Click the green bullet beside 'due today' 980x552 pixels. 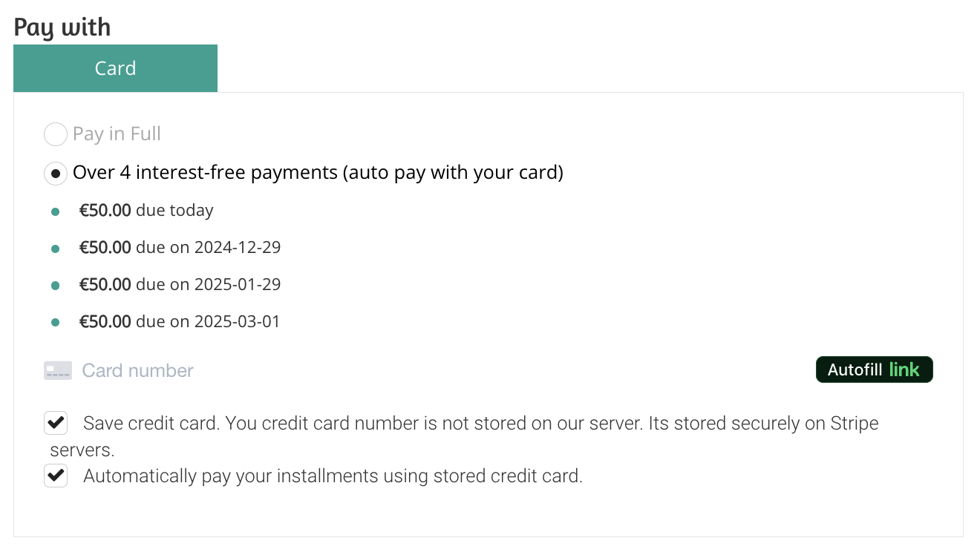pos(55,212)
